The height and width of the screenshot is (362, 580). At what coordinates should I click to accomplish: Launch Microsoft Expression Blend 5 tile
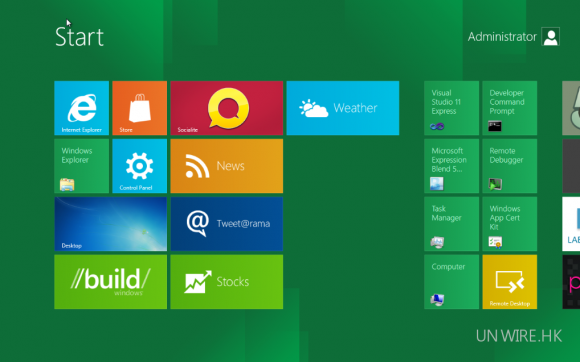click(451, 166)
